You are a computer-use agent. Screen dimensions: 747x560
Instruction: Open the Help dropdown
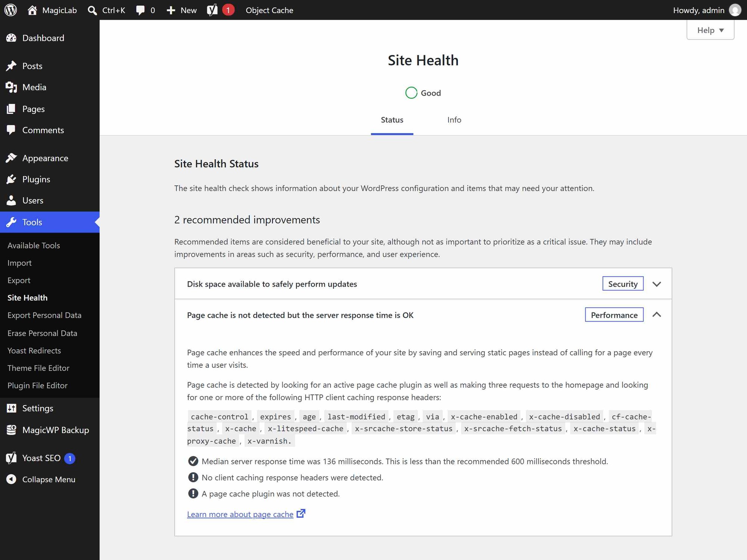(x=710, y=30)
